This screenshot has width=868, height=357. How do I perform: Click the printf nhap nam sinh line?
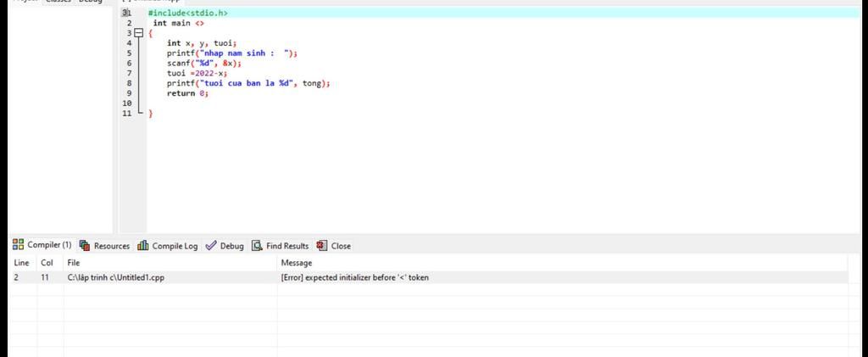[x=232, y=53]
